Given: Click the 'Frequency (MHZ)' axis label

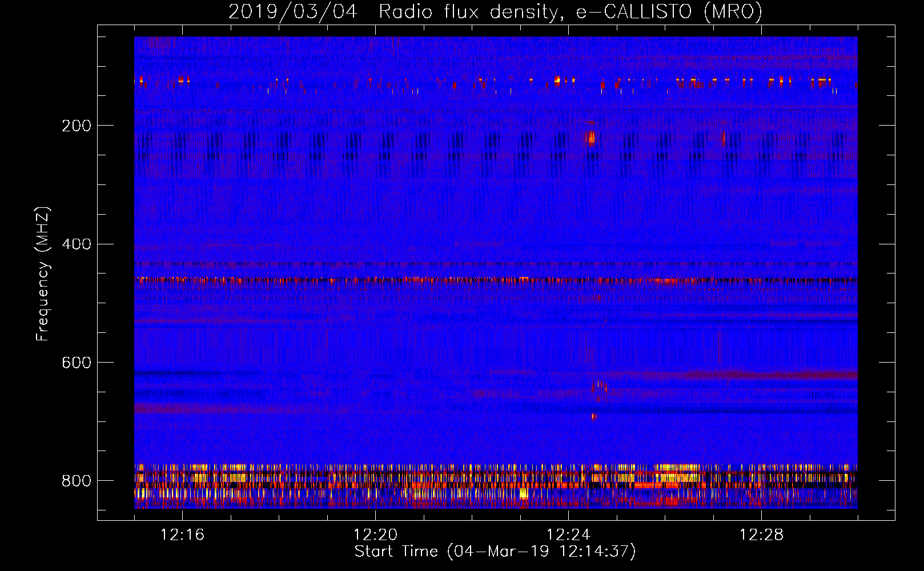Looking at the screenshot, I should [43, 274].
